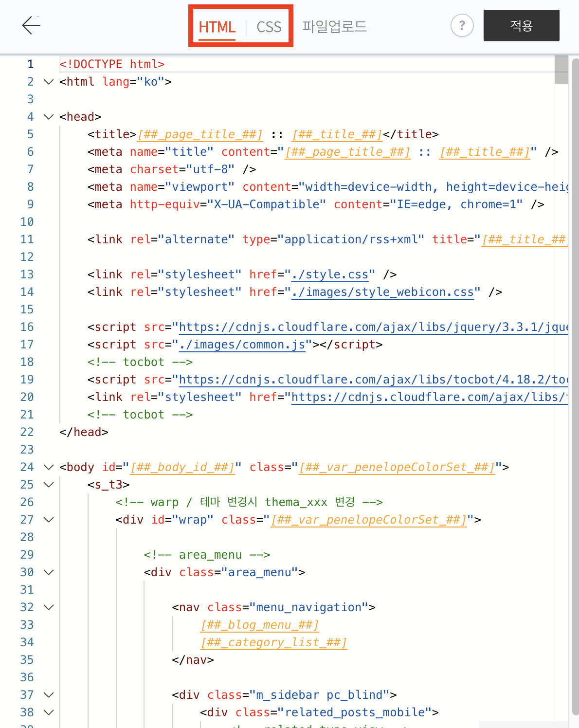Click the cdnjs stylesheet URL on line 20
579x728 pixels.
tap(430, 397)
